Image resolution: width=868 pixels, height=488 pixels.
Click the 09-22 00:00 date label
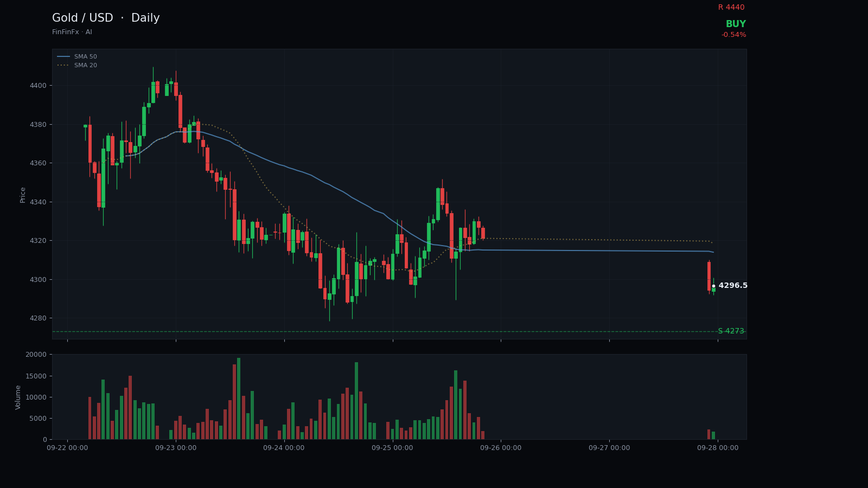click(67, 448)
